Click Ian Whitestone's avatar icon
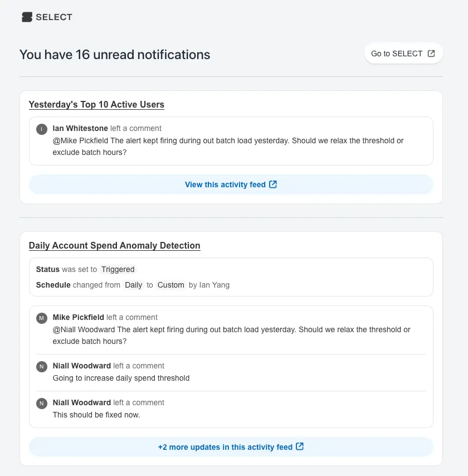The width and height of the screenshot is (468, 476). pyautogui.click(x=41, y=129)
